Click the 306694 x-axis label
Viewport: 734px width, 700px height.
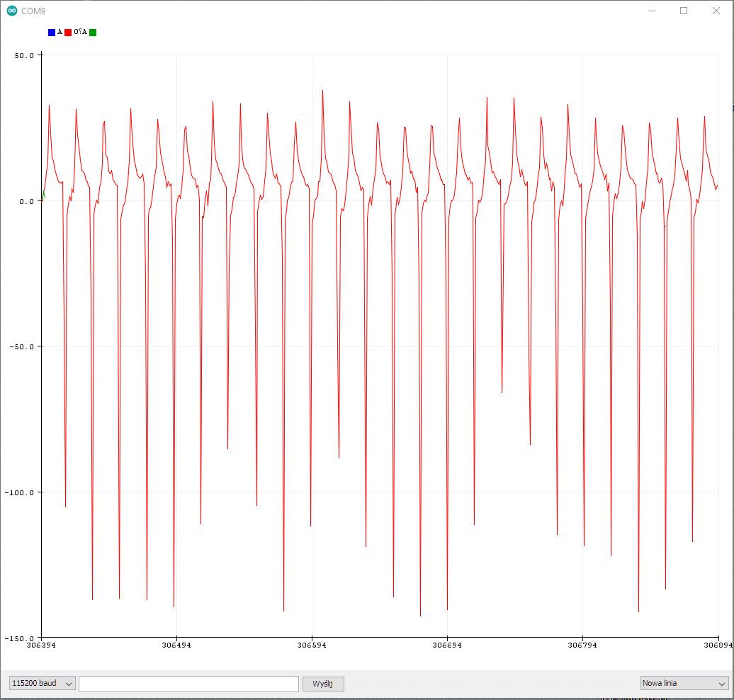(447, 645)
